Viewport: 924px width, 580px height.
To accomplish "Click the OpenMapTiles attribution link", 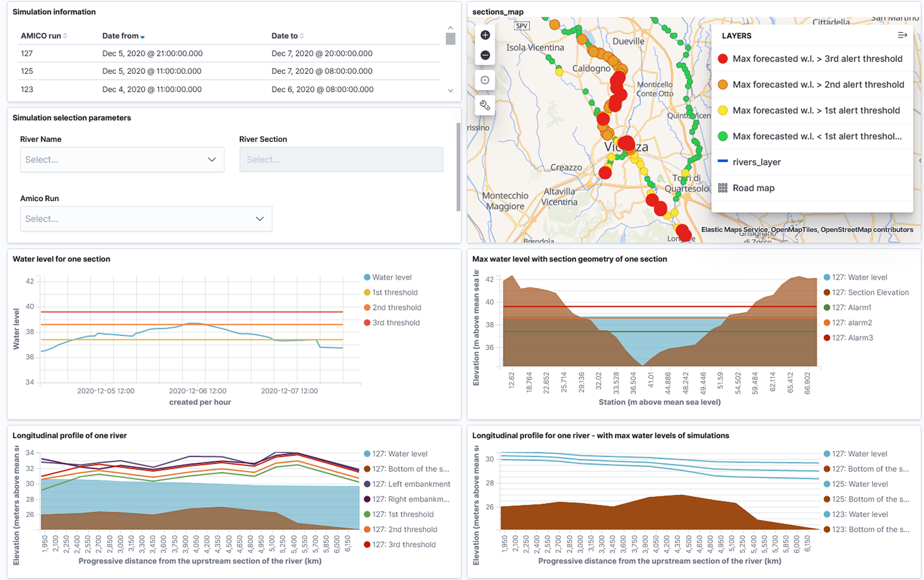I will tap(794, 230).
